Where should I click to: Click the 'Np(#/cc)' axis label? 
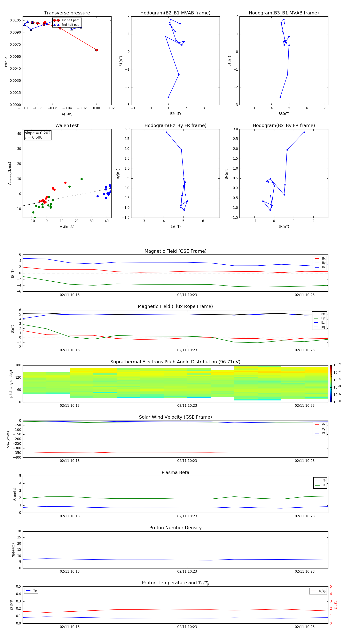coord(13,550)
